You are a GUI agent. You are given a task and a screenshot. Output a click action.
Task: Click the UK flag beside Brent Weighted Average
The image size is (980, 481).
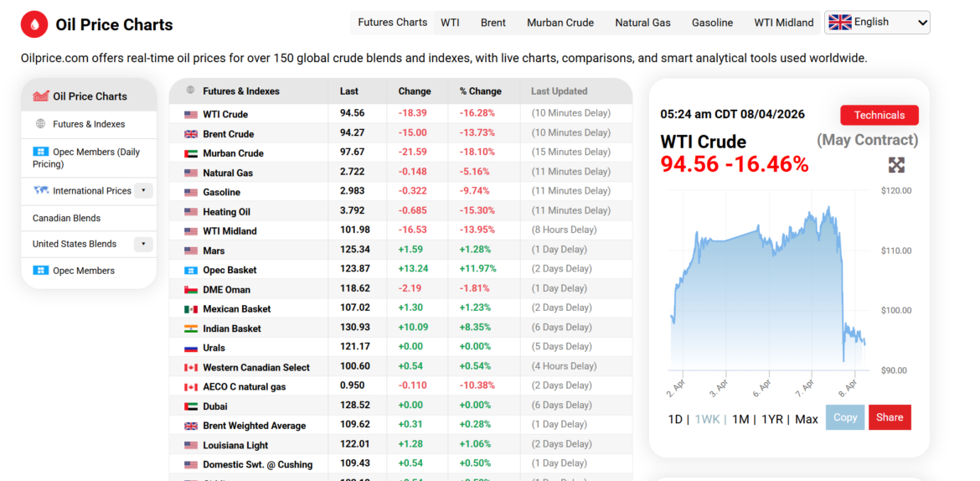[191, 426]
